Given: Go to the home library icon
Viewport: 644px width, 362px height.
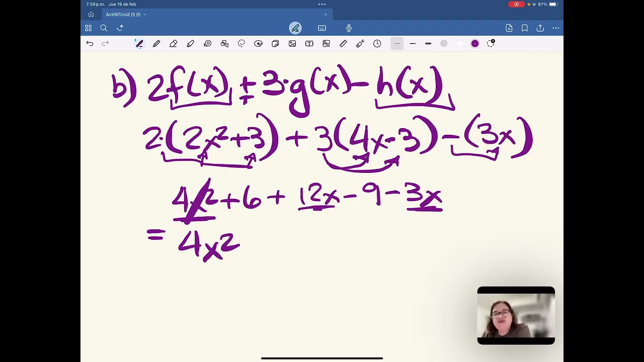Looking at the screenshot, I should pos(91,15).
